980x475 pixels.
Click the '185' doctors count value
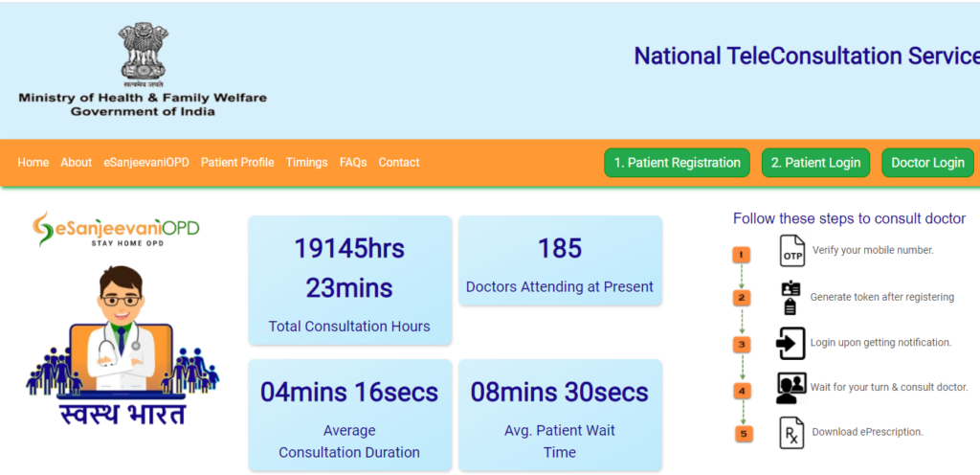pyautogui.click(x=560, y=249)
